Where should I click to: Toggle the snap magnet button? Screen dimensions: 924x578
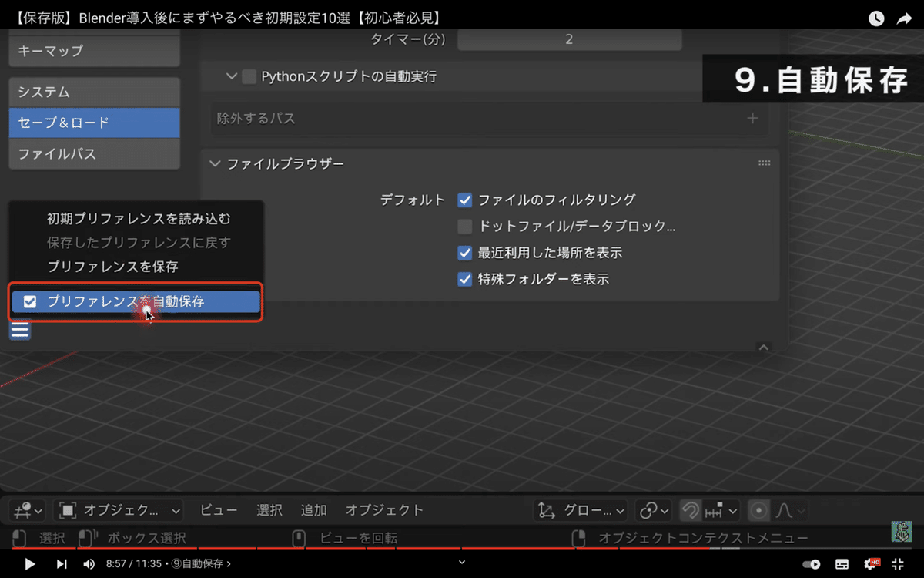691,510
